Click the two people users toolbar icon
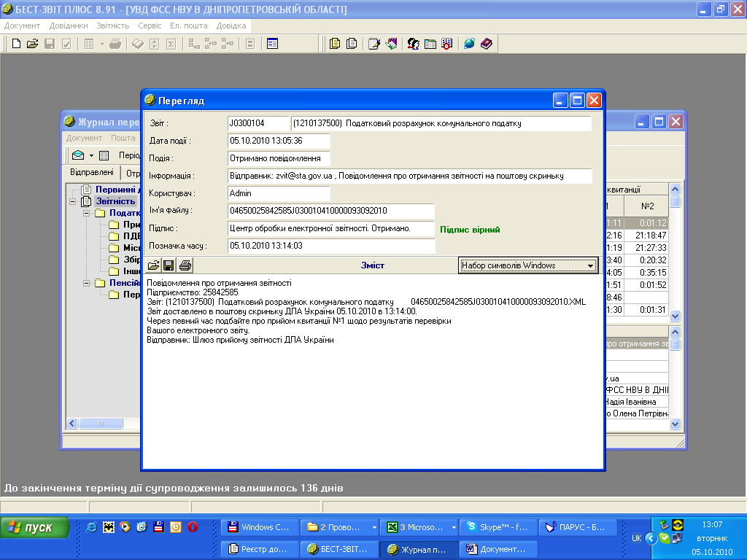Image resolution: width=747 pixels, height=560 pixels. [x=413, y=44]
